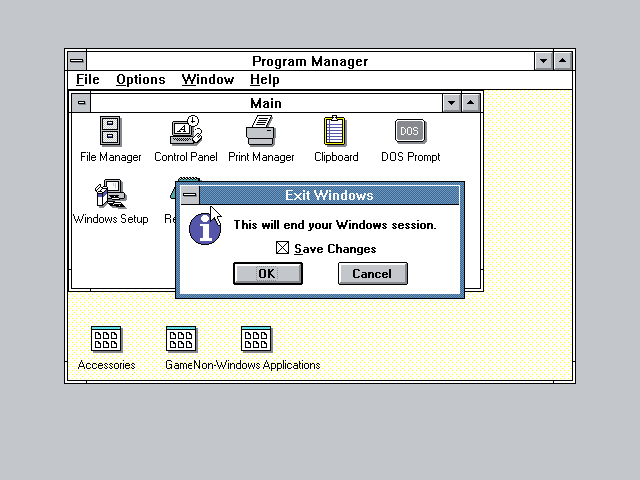Screen dimensions: 640x480
Task: Maximize the Main group window
Action: point(470,102)
